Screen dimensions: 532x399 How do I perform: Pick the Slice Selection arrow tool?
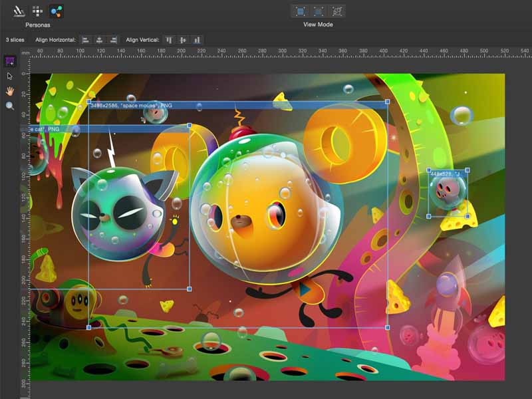[10, 76]
